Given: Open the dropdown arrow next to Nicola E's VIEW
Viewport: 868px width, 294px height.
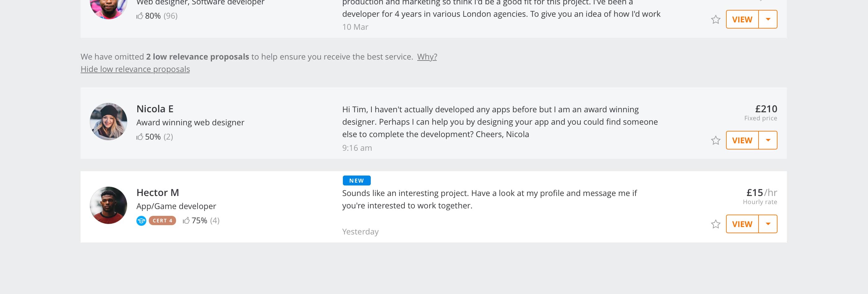Looking at the screenshot, I should point(768,140).
